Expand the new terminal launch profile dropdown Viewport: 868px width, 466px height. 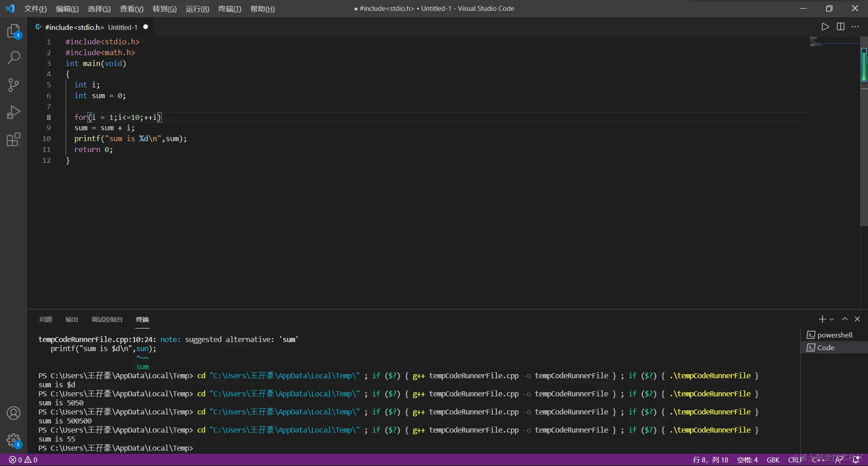832,319
